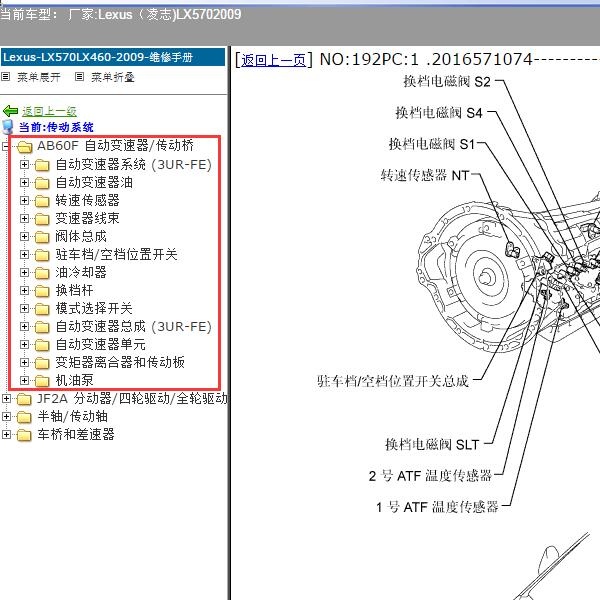The width and height of the screenshot is (600, 600).
Task: Expand the JF2A 分动器 plus box
Action: pos(6,398)
